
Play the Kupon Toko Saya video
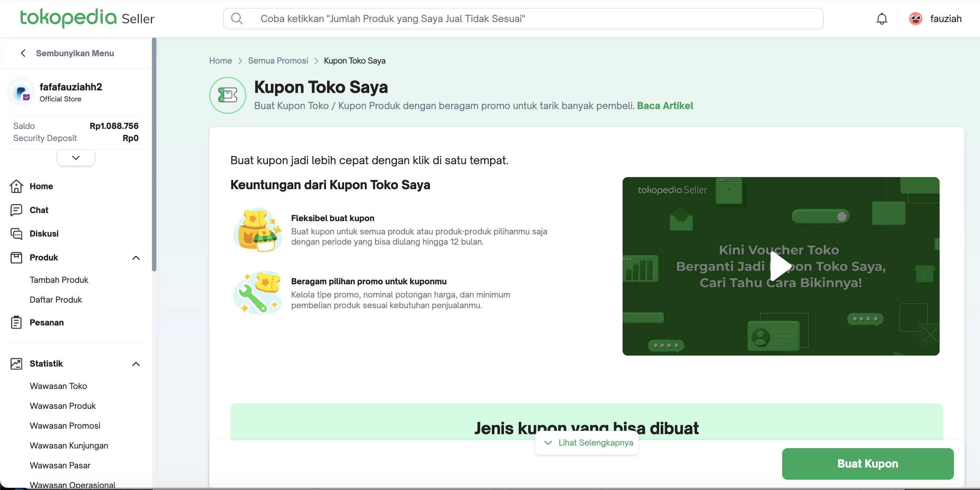point(780,266)
